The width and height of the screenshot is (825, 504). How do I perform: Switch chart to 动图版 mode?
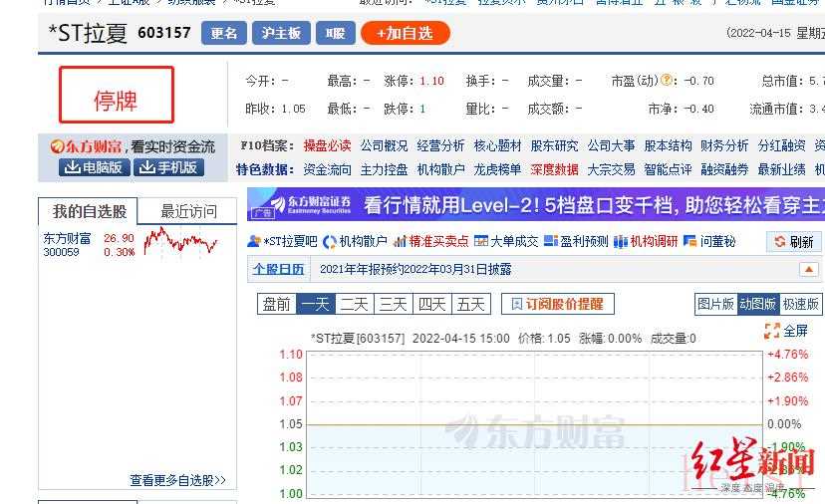point(758,304)
